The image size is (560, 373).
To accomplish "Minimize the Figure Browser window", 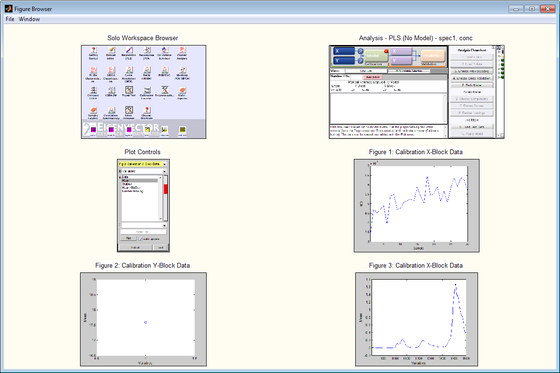I will [x=516, y=9].
